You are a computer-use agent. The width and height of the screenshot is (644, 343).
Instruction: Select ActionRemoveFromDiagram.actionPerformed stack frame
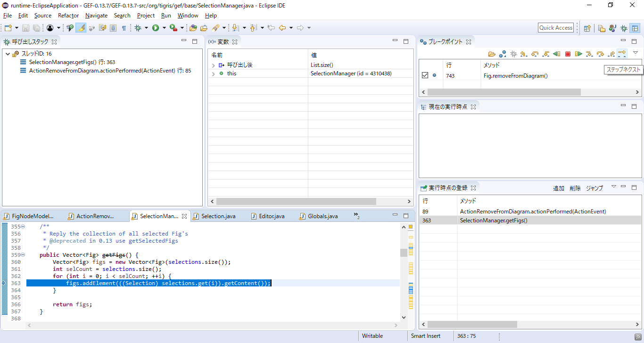[x=110, y=71]
